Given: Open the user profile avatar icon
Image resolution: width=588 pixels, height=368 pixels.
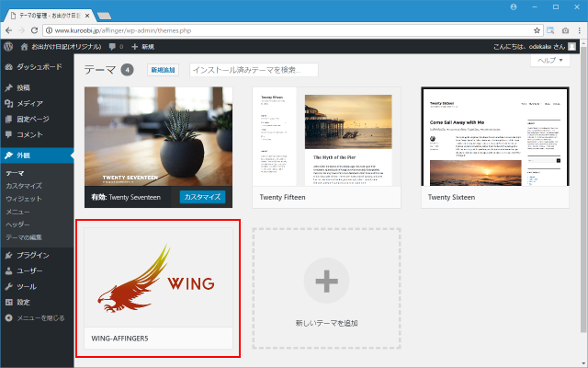Looking at the screenshot, I should [571, 47].
